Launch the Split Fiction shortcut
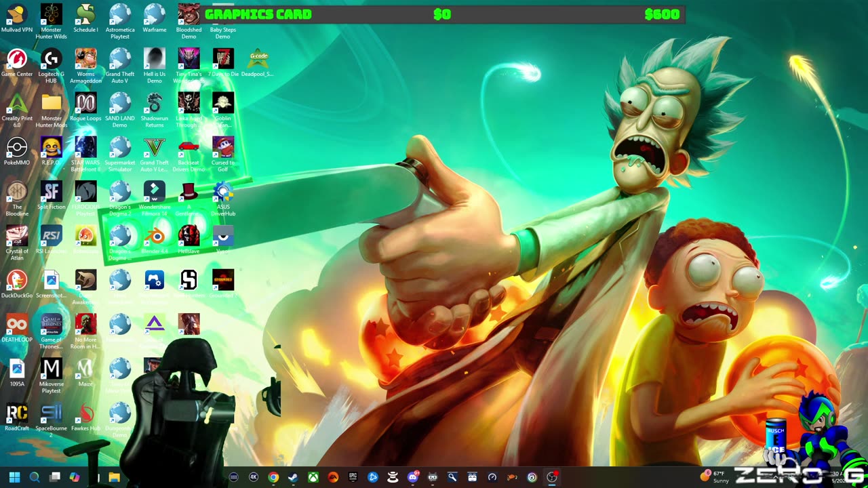Image resolution: width=868 pixels, height=488 pixels. [52, 196]
